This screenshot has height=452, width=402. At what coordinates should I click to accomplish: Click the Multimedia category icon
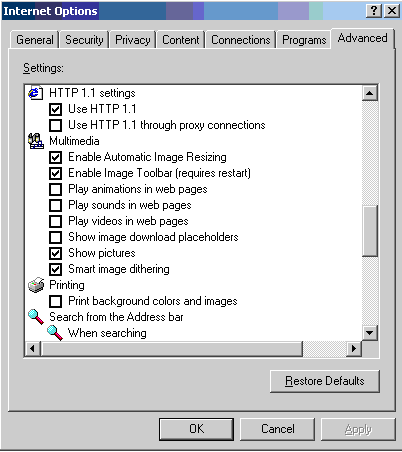(x=36, y=141)
